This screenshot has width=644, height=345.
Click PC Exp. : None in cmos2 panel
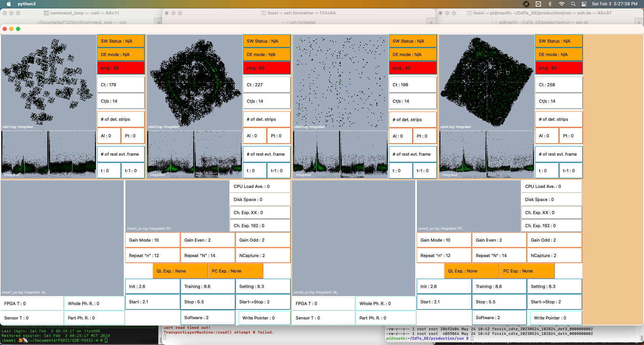coord(527,271)
